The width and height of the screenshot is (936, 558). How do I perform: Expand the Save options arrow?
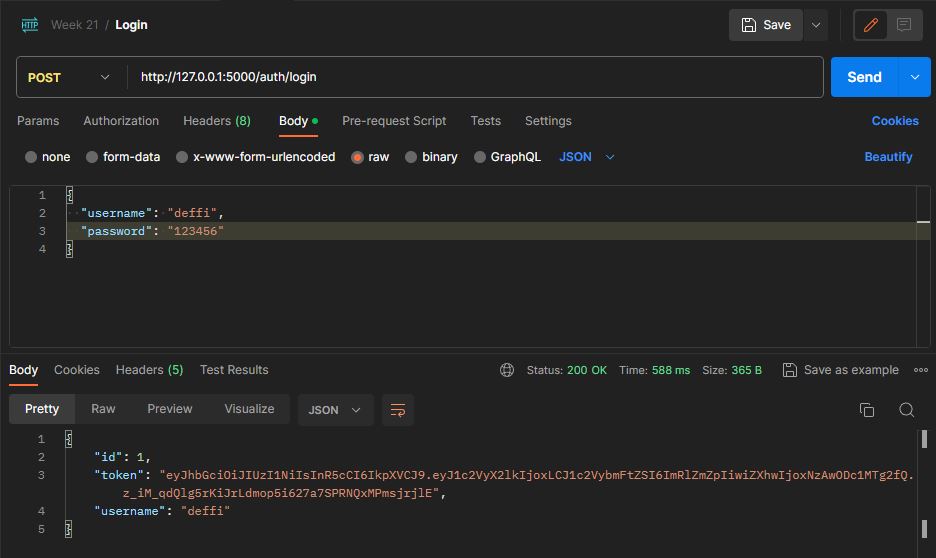pos(816,25)
